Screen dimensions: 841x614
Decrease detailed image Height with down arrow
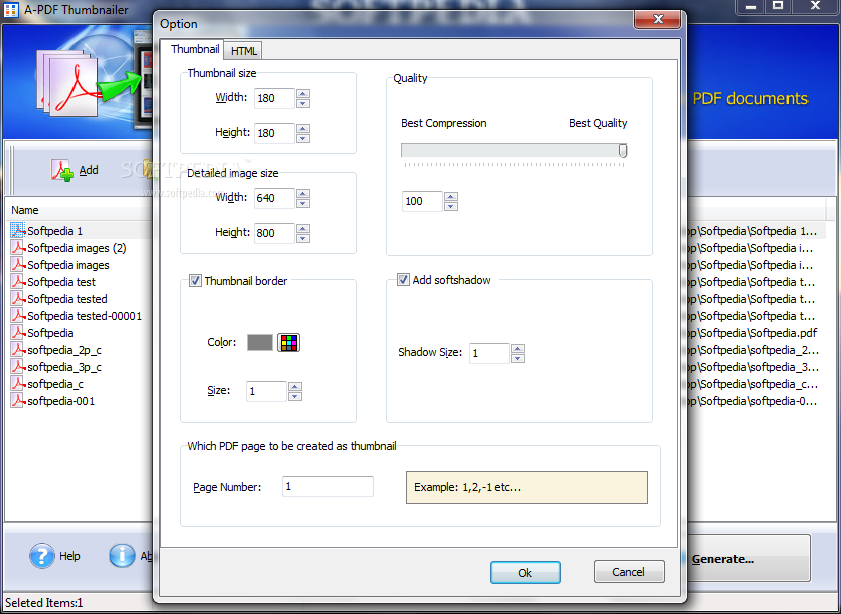(303, 238)
